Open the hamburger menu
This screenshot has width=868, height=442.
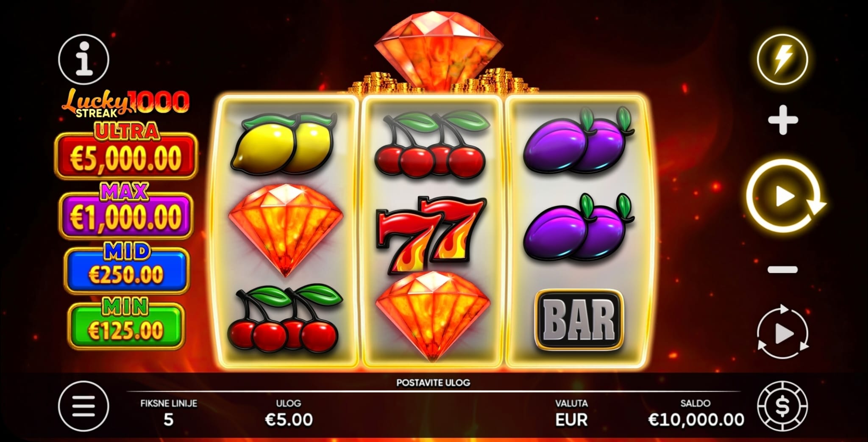click(x=83, y=406)
